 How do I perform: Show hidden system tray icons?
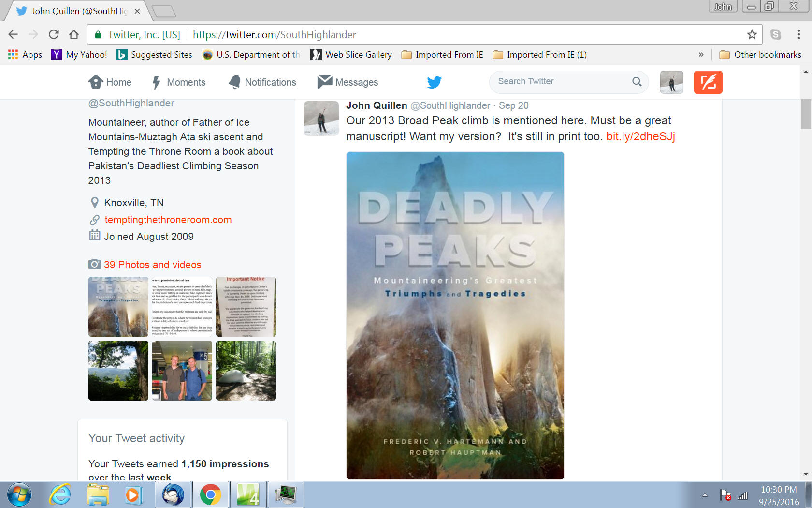click(705, 495)
